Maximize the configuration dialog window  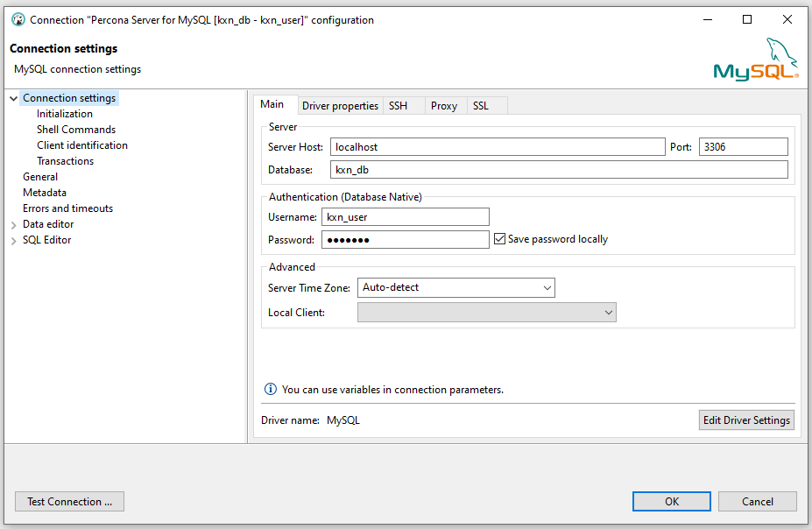coord(747,19)
